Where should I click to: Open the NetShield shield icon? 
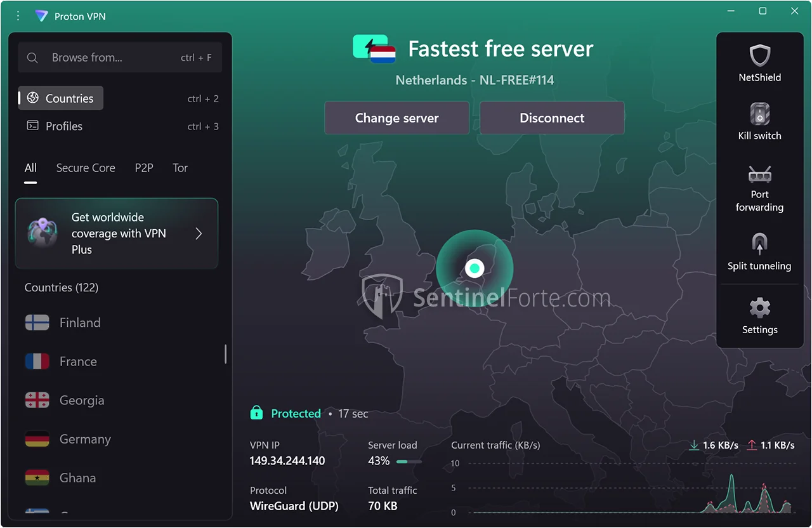pos(759,56)
